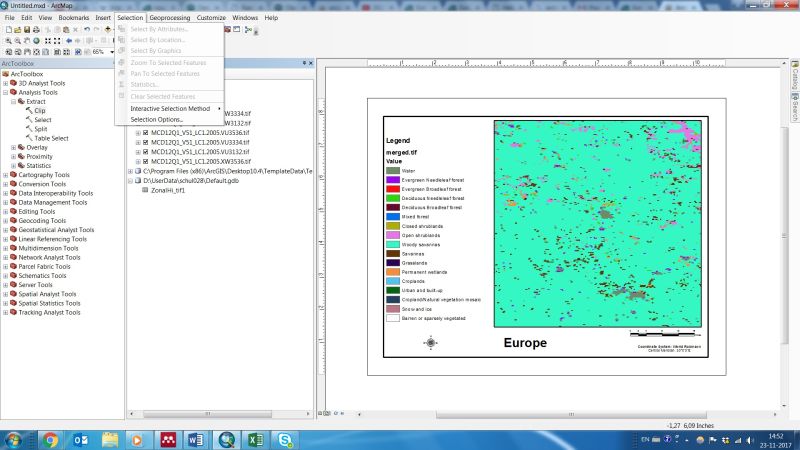Select Conversion Tools toolbox

coord(42,184)
